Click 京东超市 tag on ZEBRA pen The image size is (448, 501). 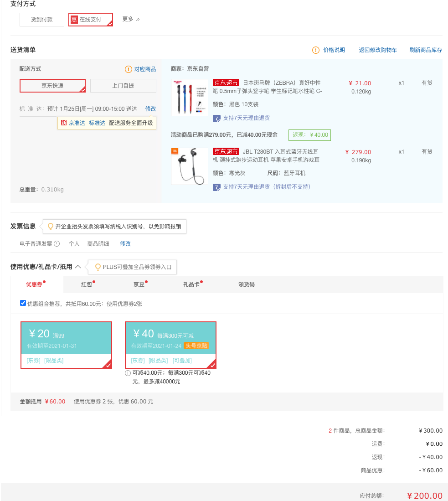point(226,83)
